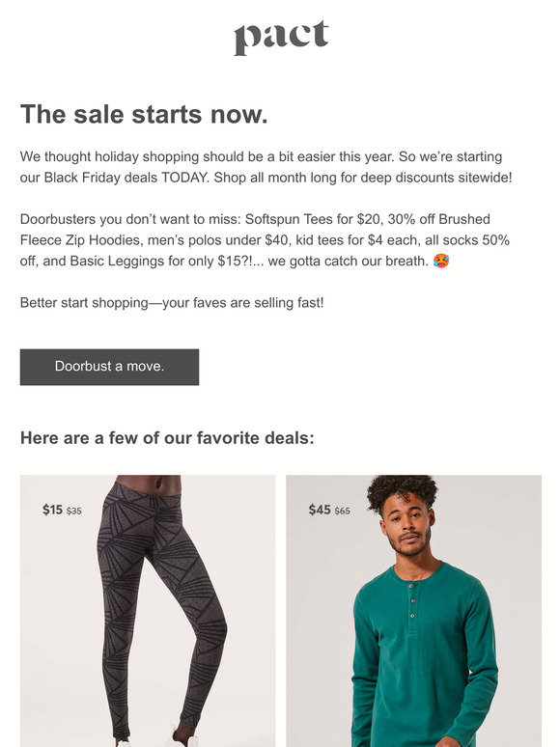Click the 'favorite deals' section heading
Screen dimensions: 560x747
click(167, 438)
